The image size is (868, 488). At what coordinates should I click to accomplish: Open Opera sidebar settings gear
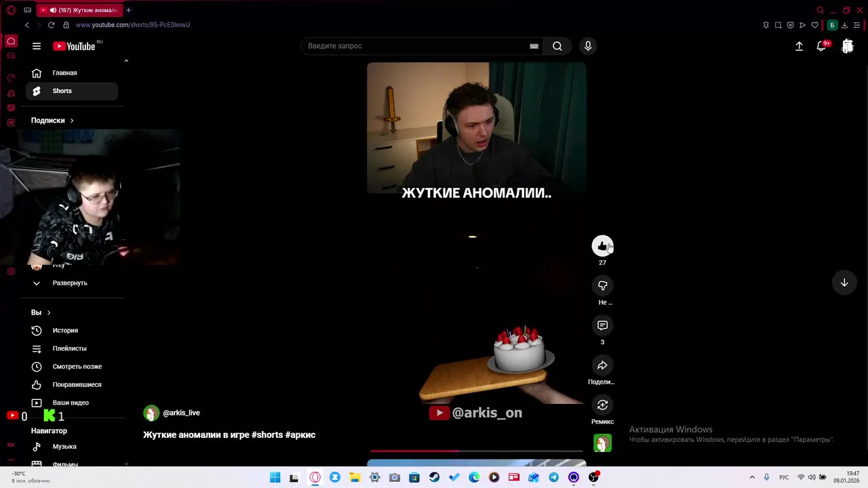click(x=11, y=272)
